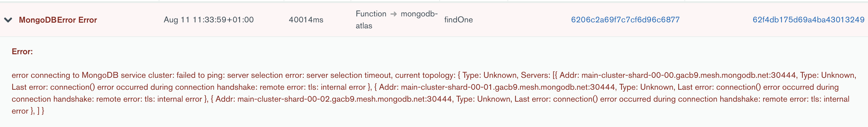Click the 40014ms duration value

point(305,20)
